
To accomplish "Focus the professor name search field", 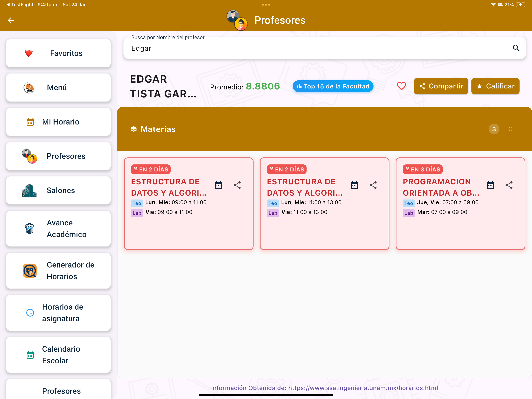I will 324,48.
